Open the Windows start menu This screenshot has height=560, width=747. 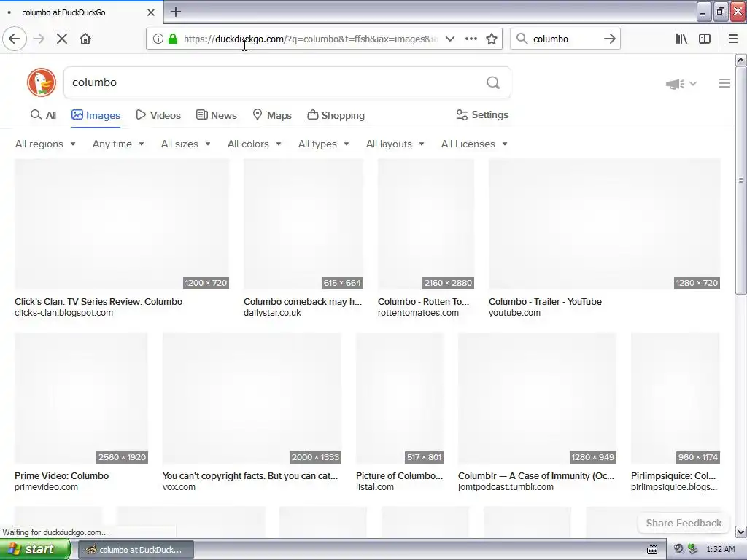tap(34, 549)
